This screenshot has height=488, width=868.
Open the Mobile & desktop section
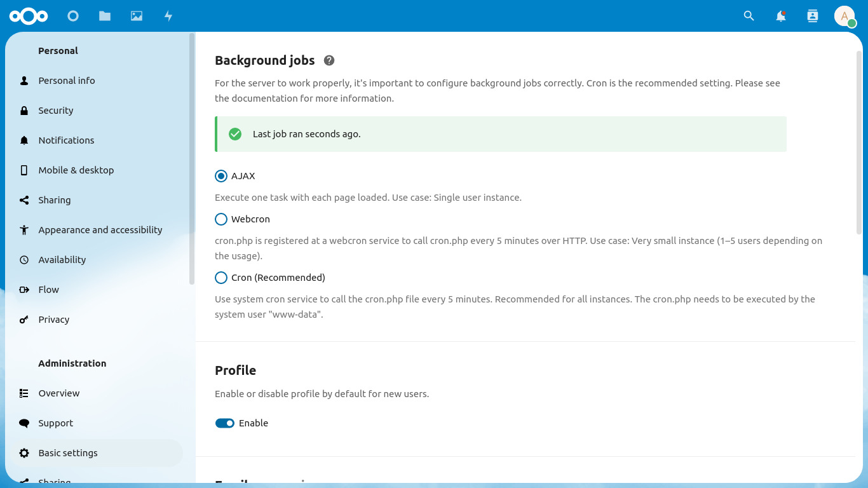coord(76,170)
